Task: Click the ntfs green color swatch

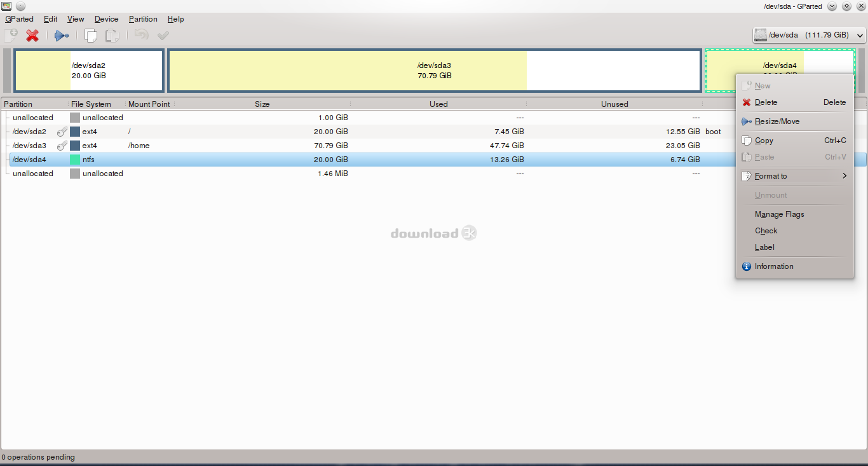Action: [x=75, y=160]
